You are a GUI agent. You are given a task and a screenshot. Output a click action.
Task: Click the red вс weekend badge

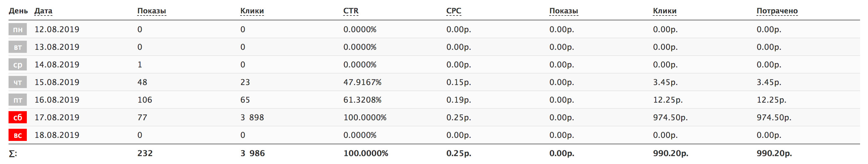[x=17, y=135]
